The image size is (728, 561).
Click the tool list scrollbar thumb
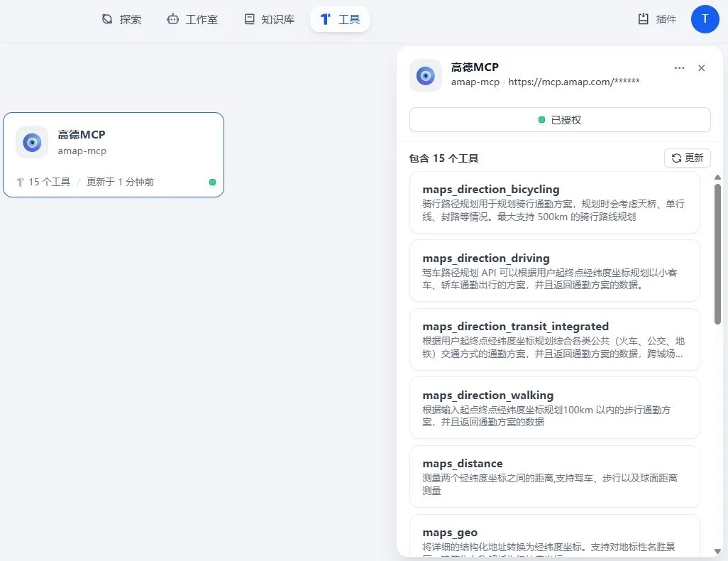click(717, 254)
